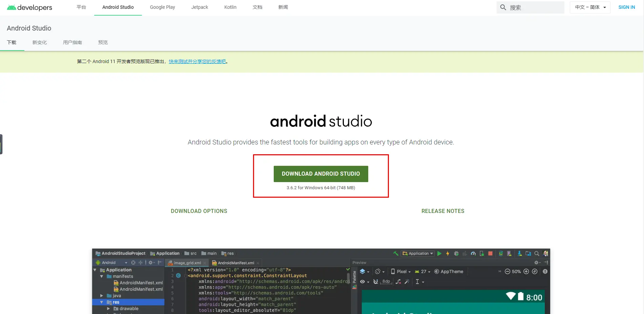Click the class gutter icon on line 2

click(178, 275)
